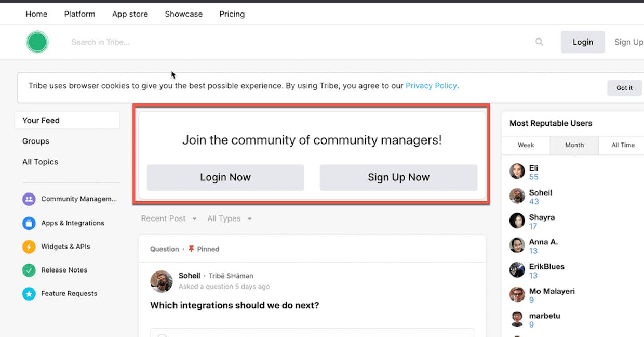Select All Topics in sidebar
The height and width of the screenshot is (337, 644).
(40, 162)
